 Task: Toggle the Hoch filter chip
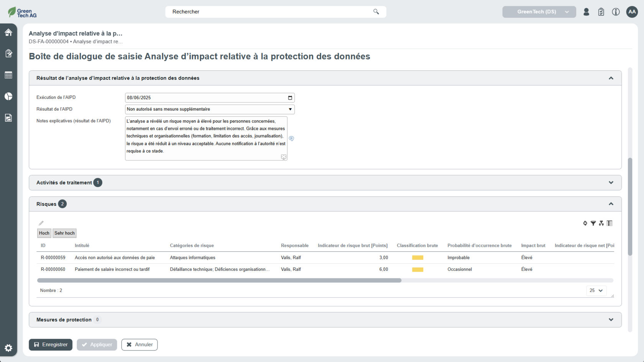point(44,233)
